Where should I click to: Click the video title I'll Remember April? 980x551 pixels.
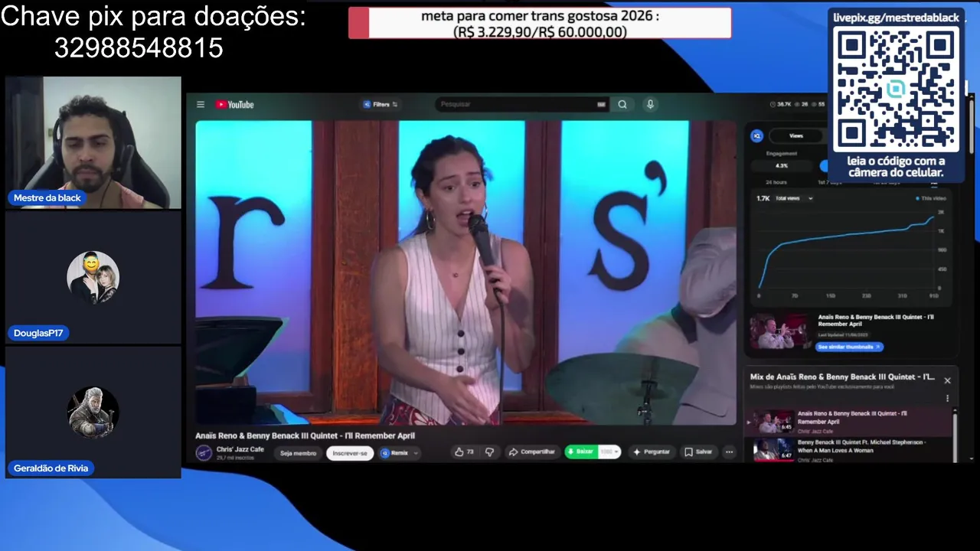tap(305, 435)
